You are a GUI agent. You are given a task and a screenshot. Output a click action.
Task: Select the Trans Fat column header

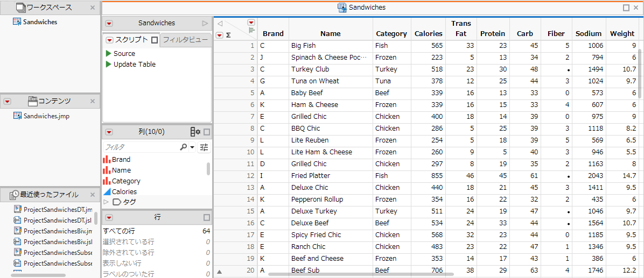coord(461,28)
